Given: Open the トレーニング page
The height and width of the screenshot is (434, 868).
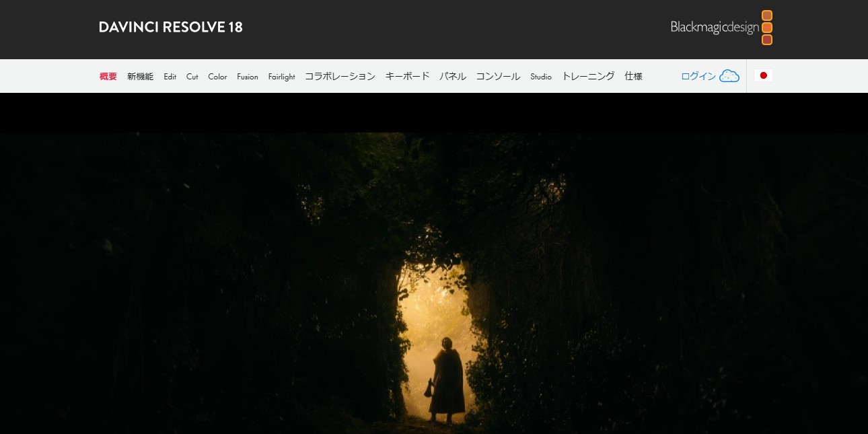Looking at the screenshot, I should point(588,77).
